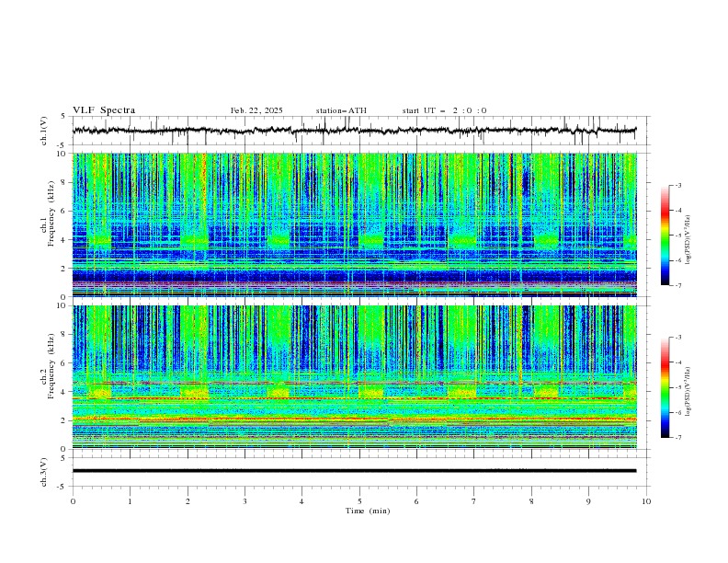Click the "start UT = 2 :0 :0" text
This screenshot has width=728, height=563.
pos(444,110)
